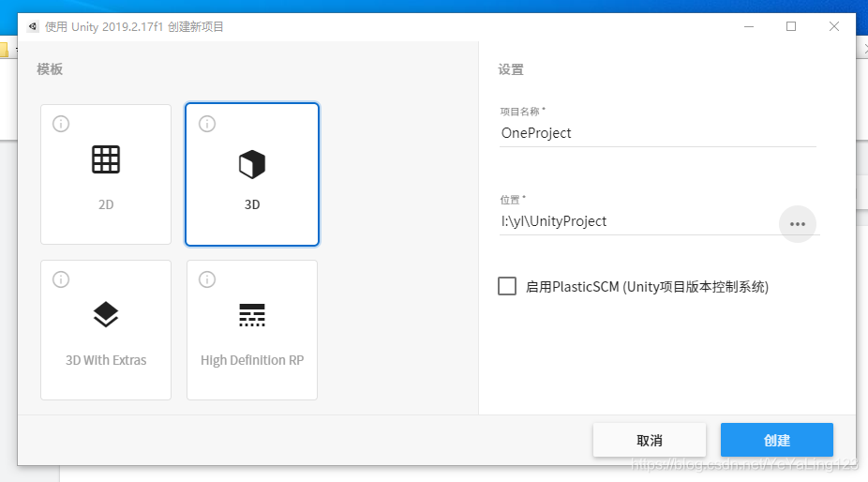Minimize the Unity new project window
The height and width of the screenshot is (482, 868).
click(749, 26)
